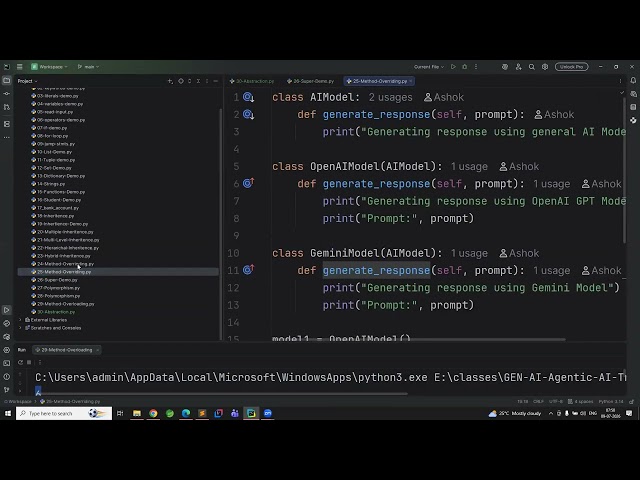Open the Terminal tool window icon
This screenshot has height=480, width=640.
coord(7,363)
